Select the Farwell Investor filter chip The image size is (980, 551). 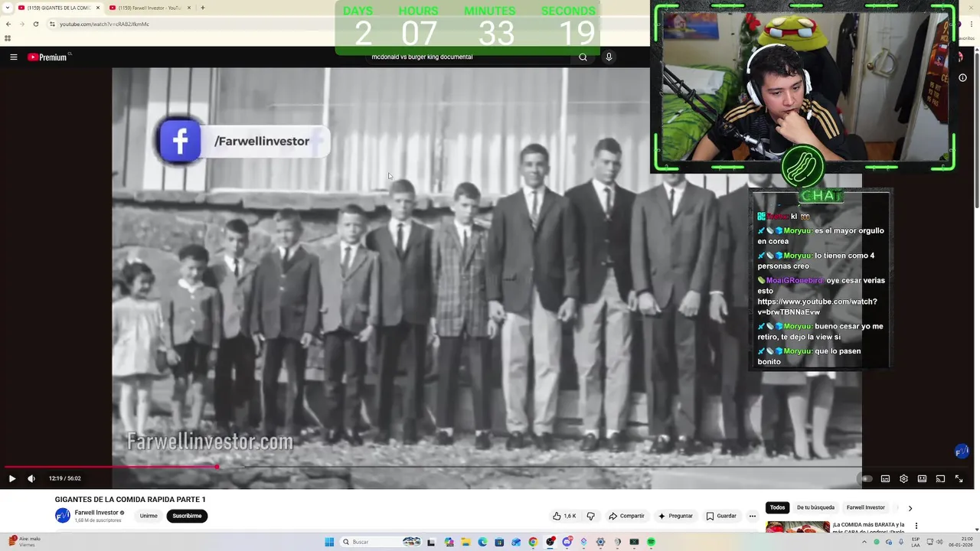865,507
